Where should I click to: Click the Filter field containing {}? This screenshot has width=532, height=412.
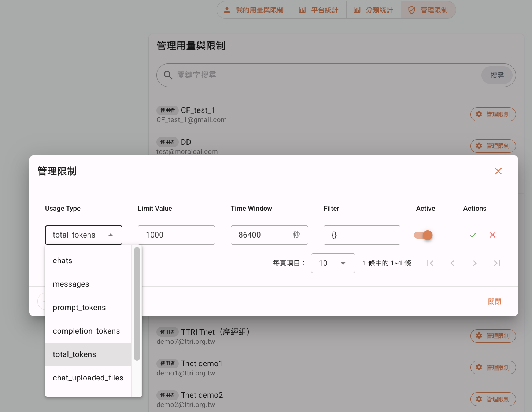(x=362, y=235)
